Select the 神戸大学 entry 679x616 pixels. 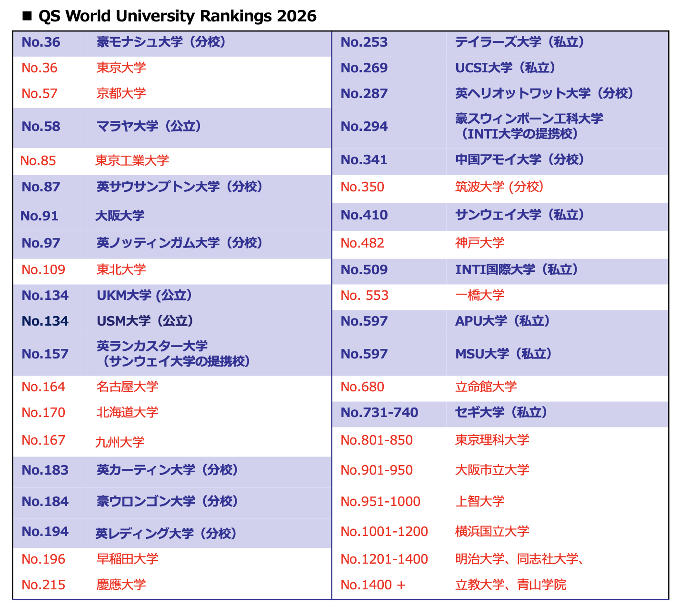479,243
